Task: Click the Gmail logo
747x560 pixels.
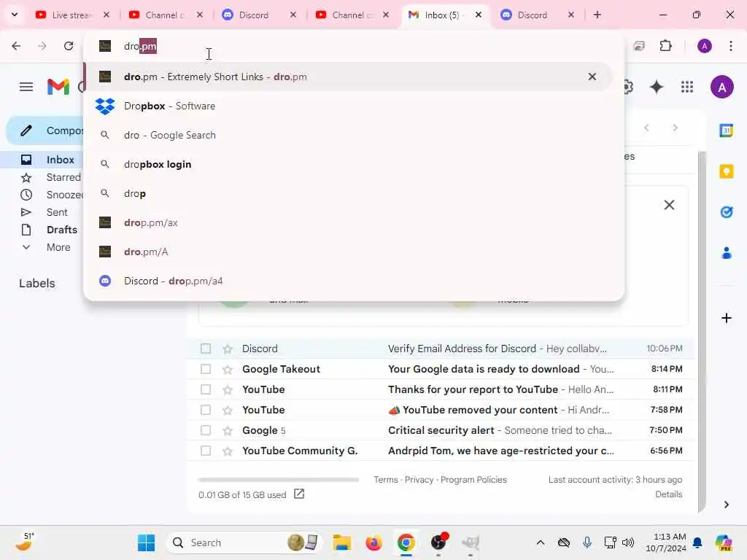Action: tap(58, 87)
